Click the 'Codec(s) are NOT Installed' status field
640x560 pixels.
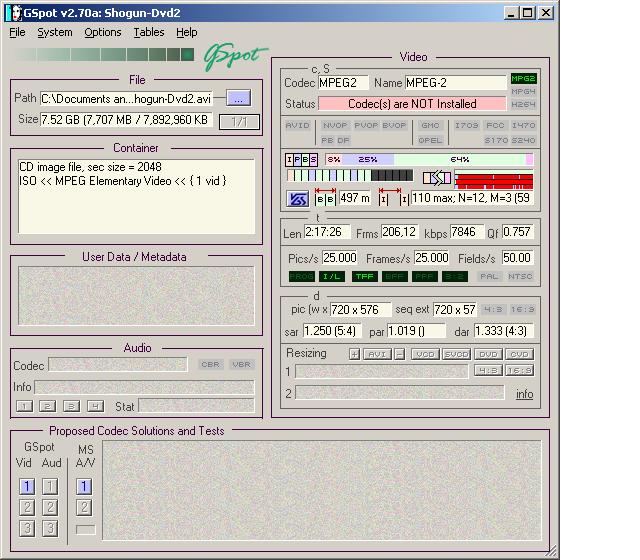coord(412,104)
